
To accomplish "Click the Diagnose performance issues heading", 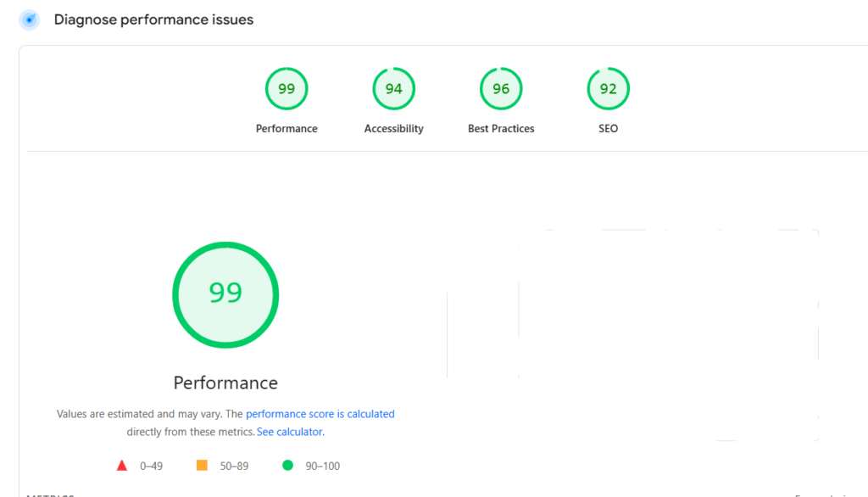I will (x=153, y=19).
